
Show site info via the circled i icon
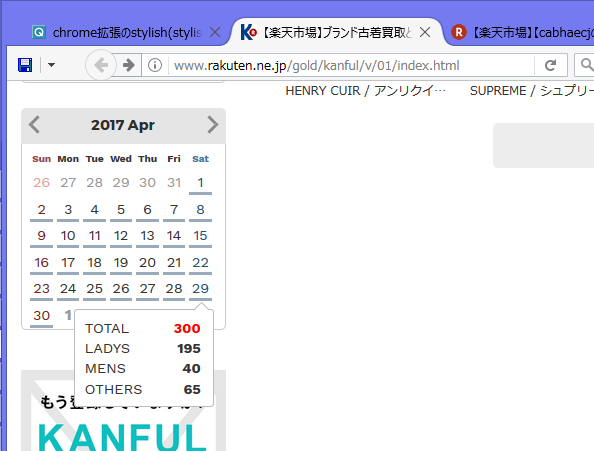click(155, 65)
